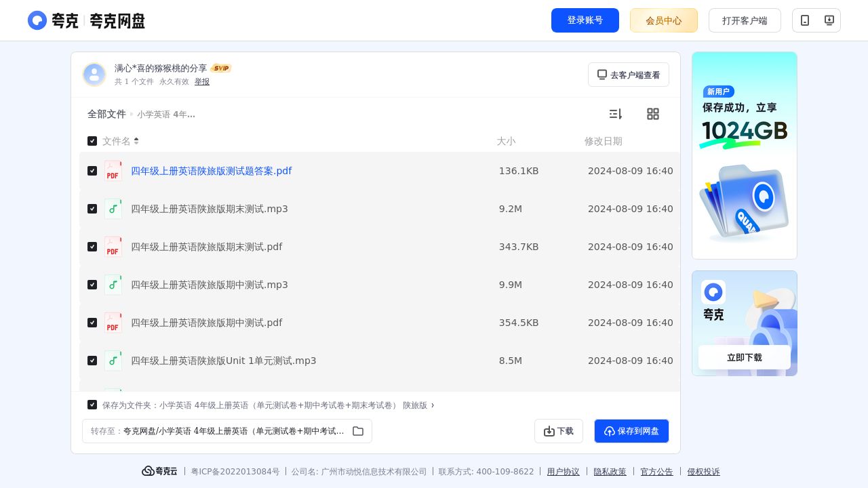Screen dimensions: 868x488
Task: Open file 四年级上册英语陕旅版期中测试.pdf
Action: pyautogui.click(x=207, y=323)
